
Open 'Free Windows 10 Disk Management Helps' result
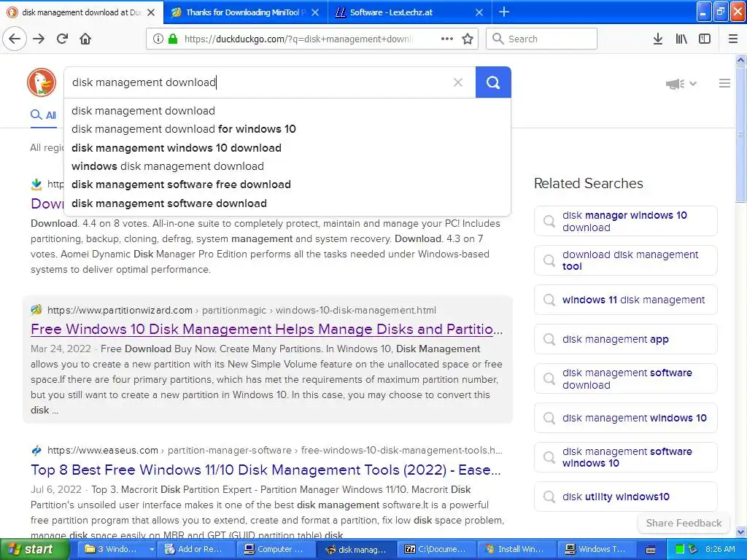pos(267,329)
